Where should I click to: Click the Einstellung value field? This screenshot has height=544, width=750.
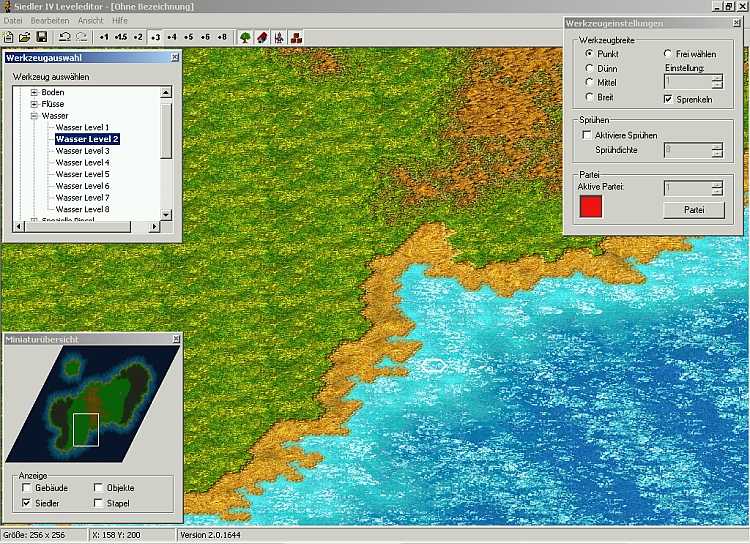pyautogui.click(x=688, y=82)
